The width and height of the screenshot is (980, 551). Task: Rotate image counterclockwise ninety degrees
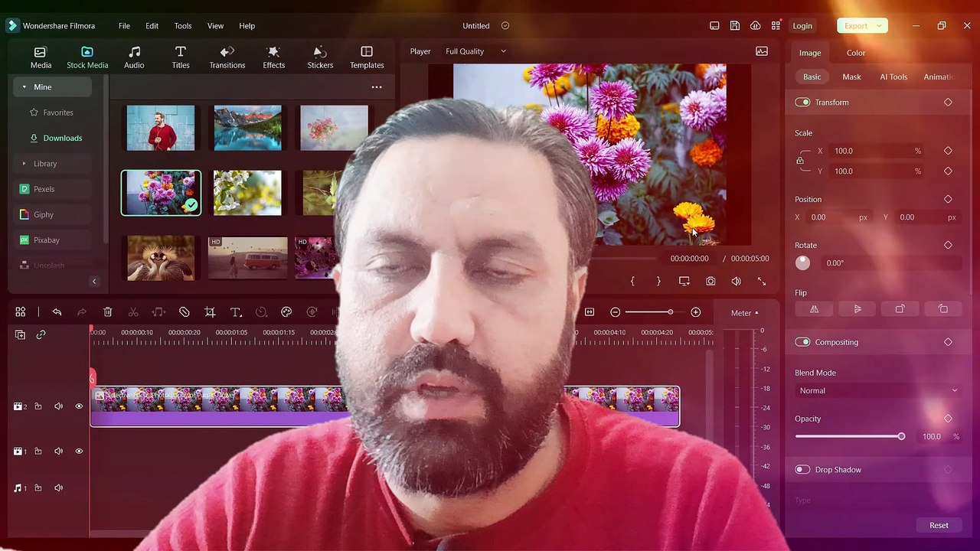(943, 309)
